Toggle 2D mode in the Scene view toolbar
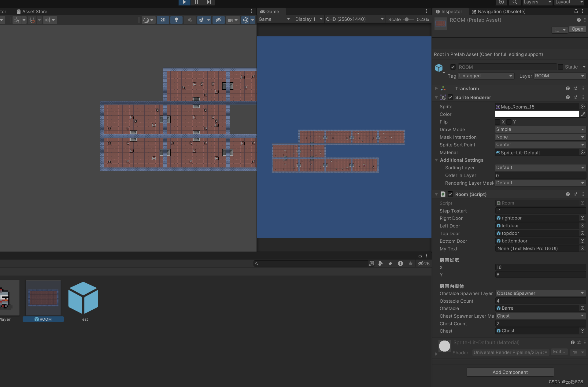 tap(163, 20)
